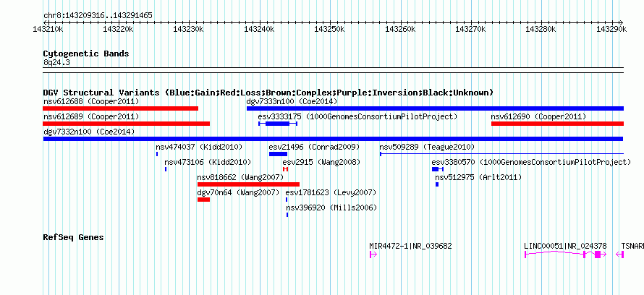Click the 143210k ruler tick label
The width and height of the screenshot is (644, 295).
[48, 29]
